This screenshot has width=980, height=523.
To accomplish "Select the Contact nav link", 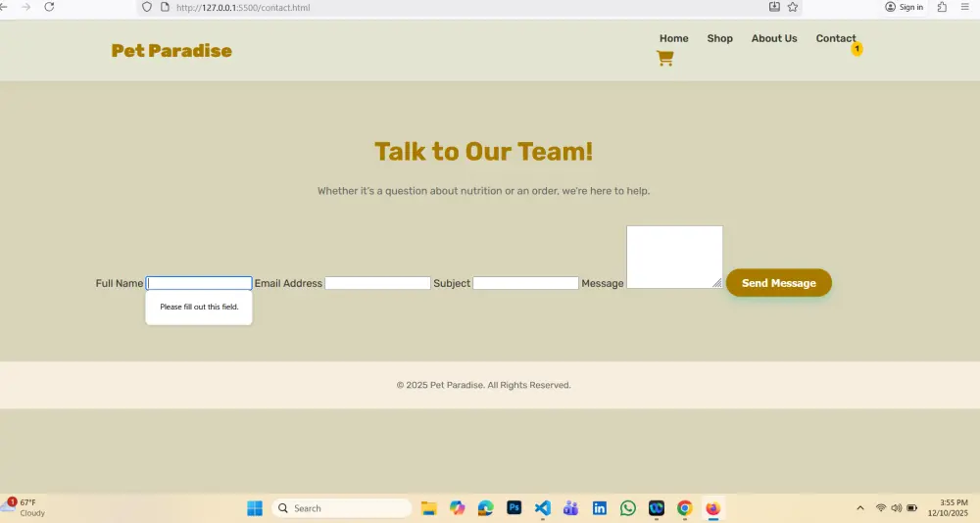I will click(x=836, y=38).
